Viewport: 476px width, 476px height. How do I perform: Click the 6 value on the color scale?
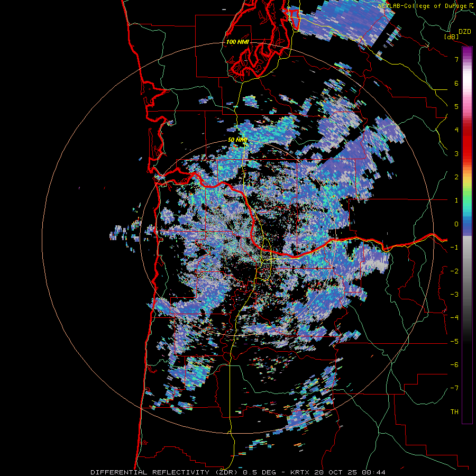pos(456,83)
